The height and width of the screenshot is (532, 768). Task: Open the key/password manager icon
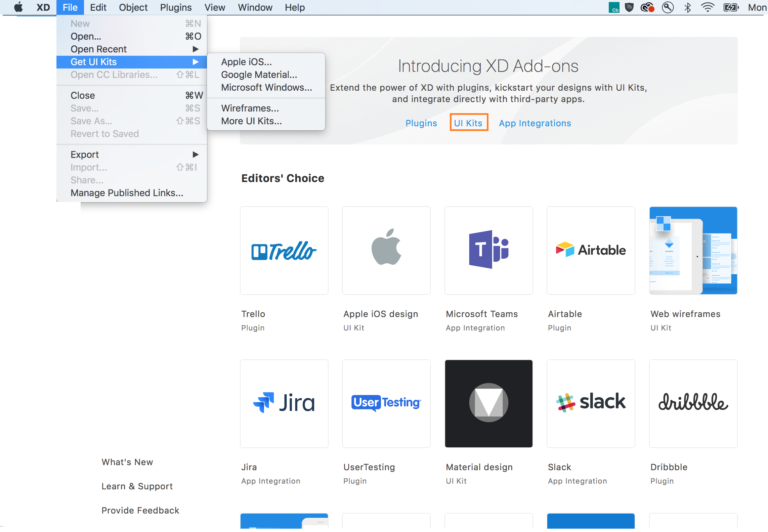tap(668, 7)
